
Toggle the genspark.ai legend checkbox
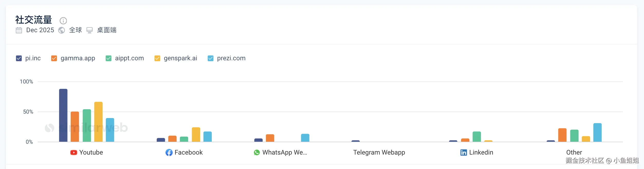157,58
